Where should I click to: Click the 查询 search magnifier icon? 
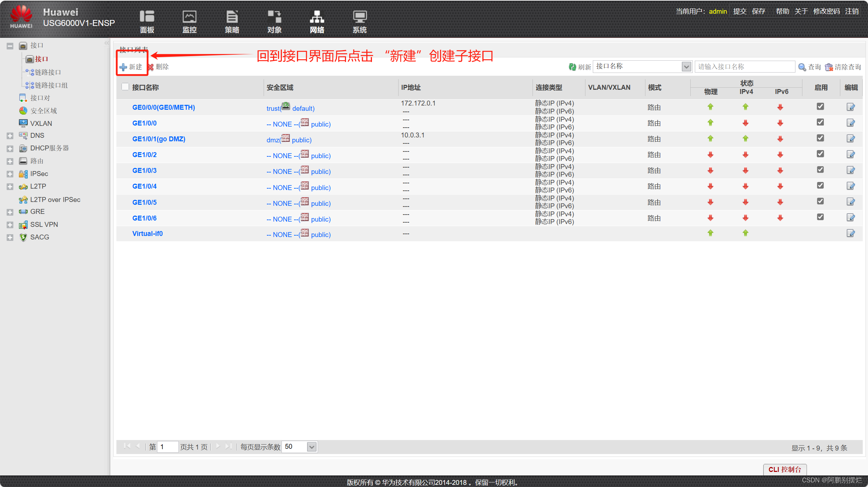pyautogui.click(x=802, y=67)
